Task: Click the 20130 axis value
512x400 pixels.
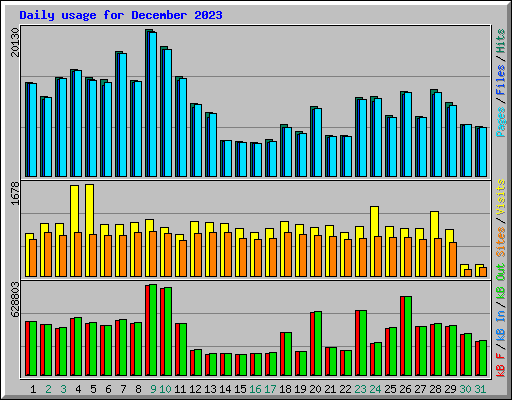Action: tap(15, 42)
